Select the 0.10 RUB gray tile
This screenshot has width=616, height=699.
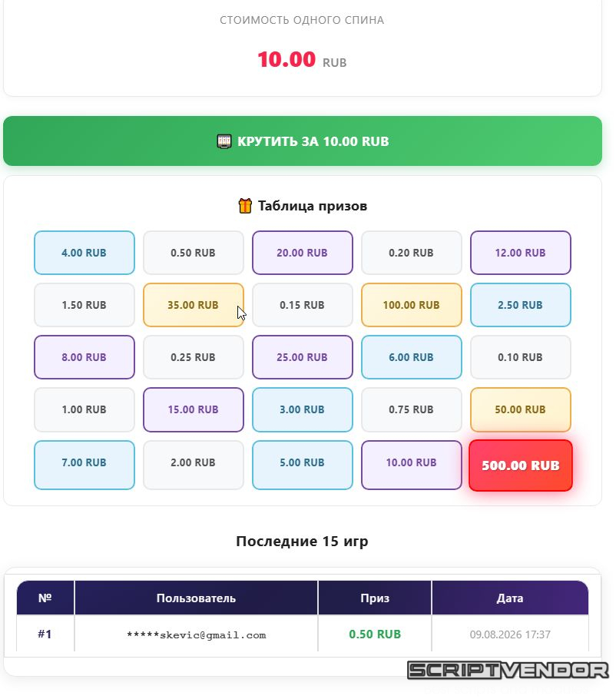click(x=521, y=357)
